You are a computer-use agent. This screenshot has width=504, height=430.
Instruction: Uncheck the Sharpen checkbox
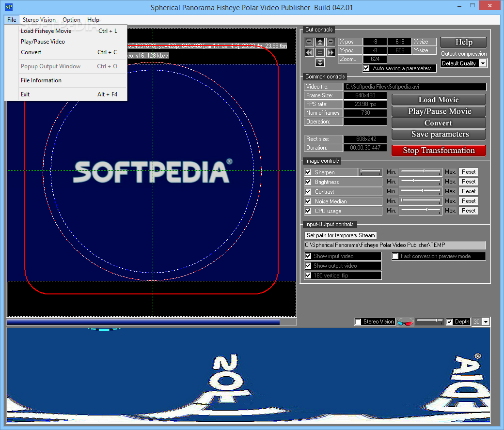(x=308, y=172)
